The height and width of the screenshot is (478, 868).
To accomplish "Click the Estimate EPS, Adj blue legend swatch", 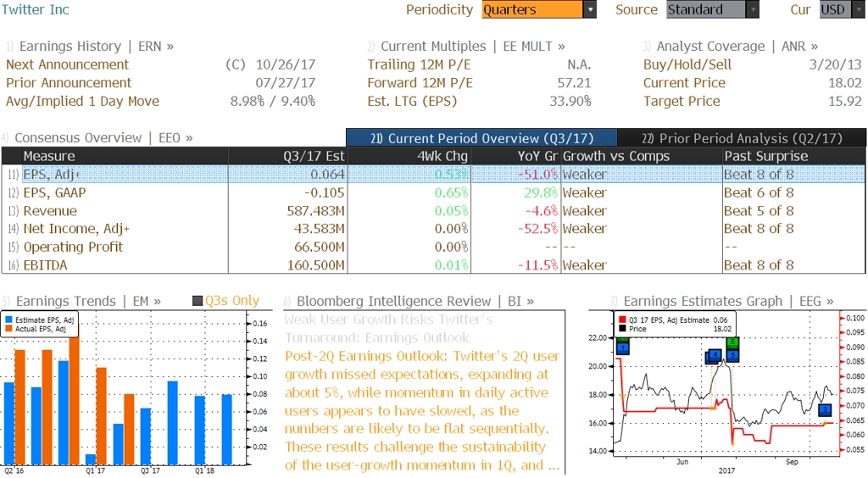I will [8, 320].
